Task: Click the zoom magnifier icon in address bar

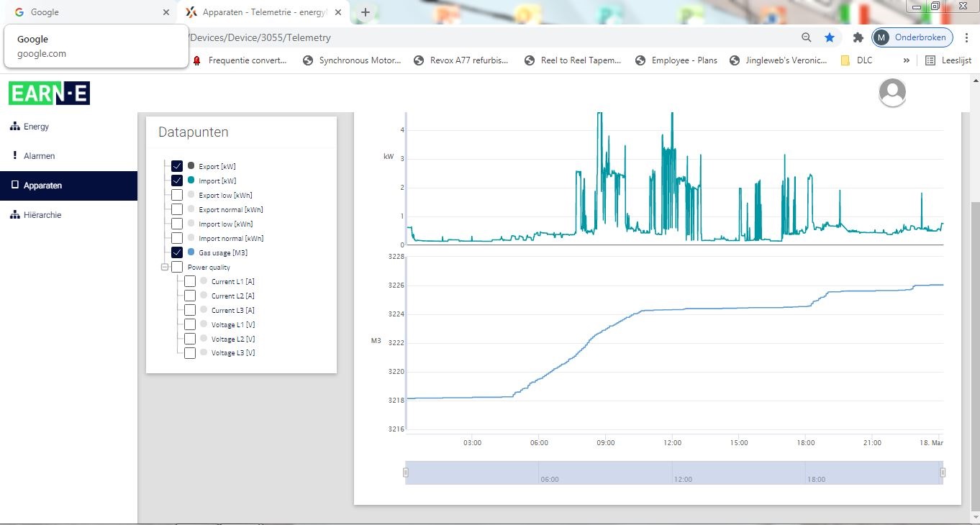Action: pos(807,37)
